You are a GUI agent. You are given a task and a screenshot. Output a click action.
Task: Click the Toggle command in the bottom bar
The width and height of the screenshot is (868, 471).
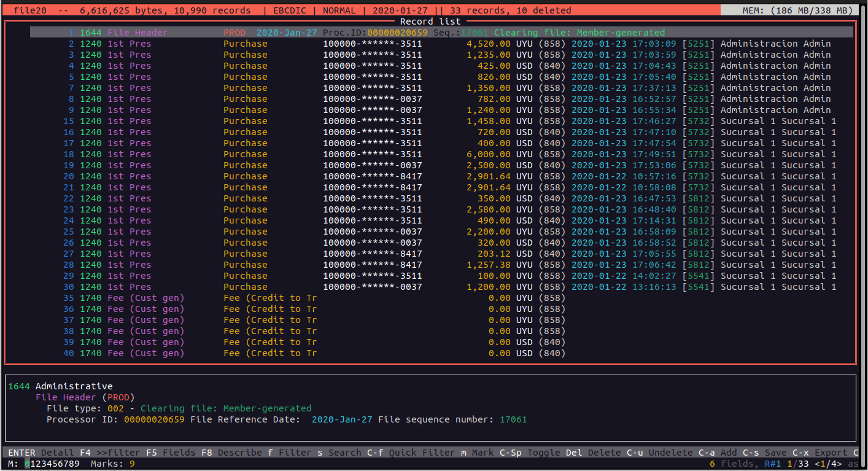tap(543, 453)
